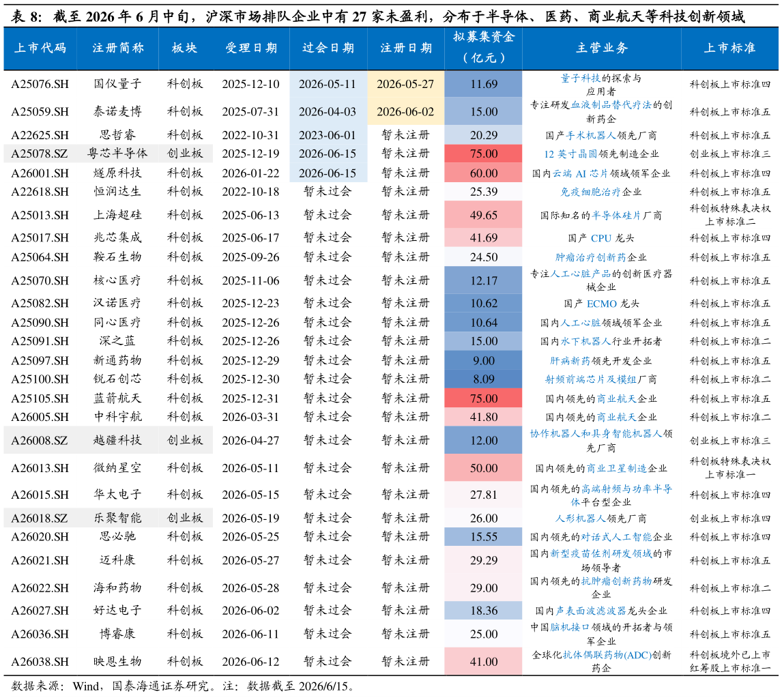Click the 主营业务 column header
Screen dimensions: 782x700
601,48
